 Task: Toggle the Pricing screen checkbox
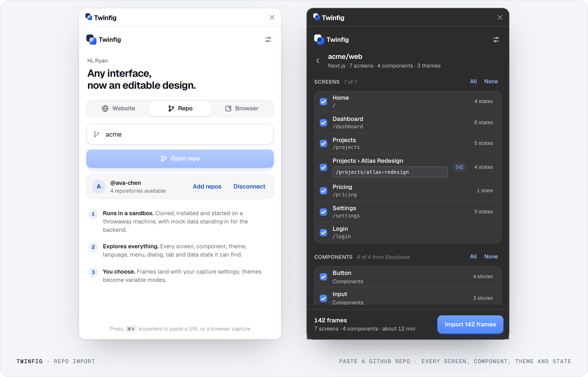coord(323,191)
